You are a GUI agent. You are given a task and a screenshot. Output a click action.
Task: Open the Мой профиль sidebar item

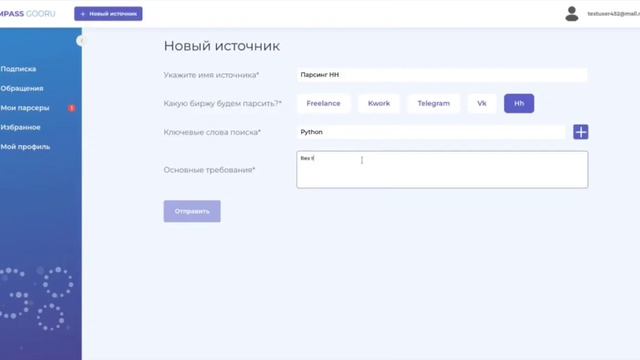pos(25,147)
